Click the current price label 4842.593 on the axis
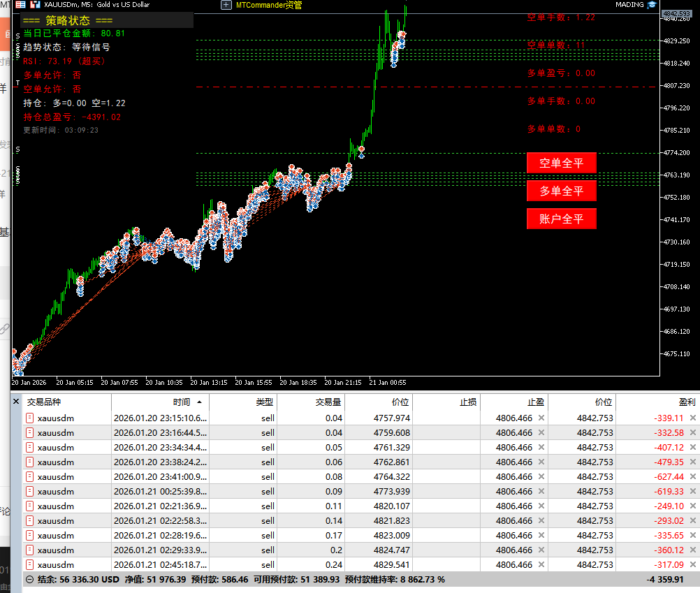The height and width of the screenshot is (593, 700). pos(676,14)
